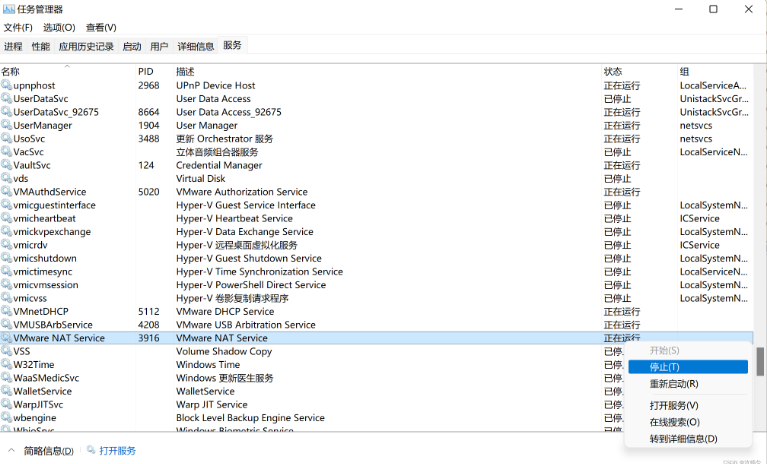This screenshot has width=767, height=464.
Task: Click the gear icon beside upnphost service
Action: coord(6,86)
